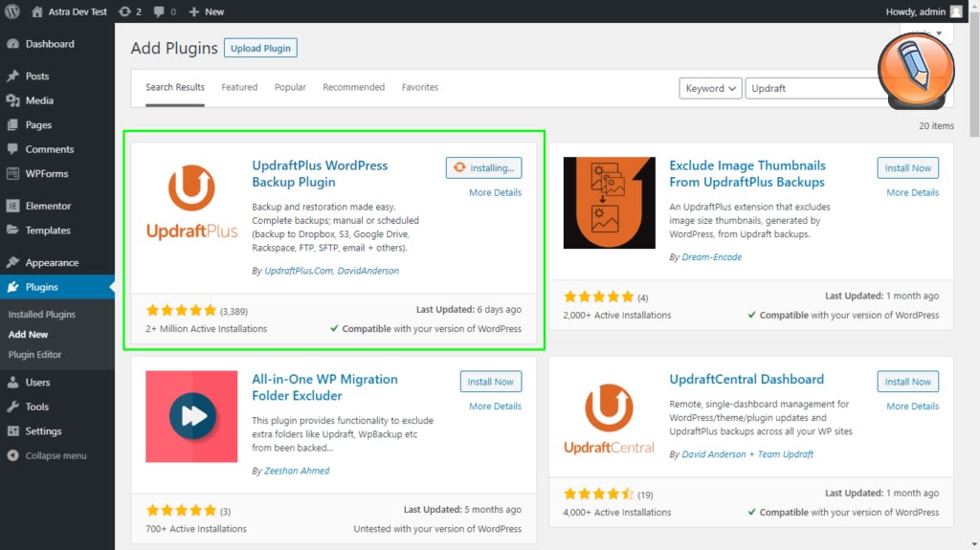
Task: Open More Details for UpdraftCentral Dashboard
Action: point(912,407)
